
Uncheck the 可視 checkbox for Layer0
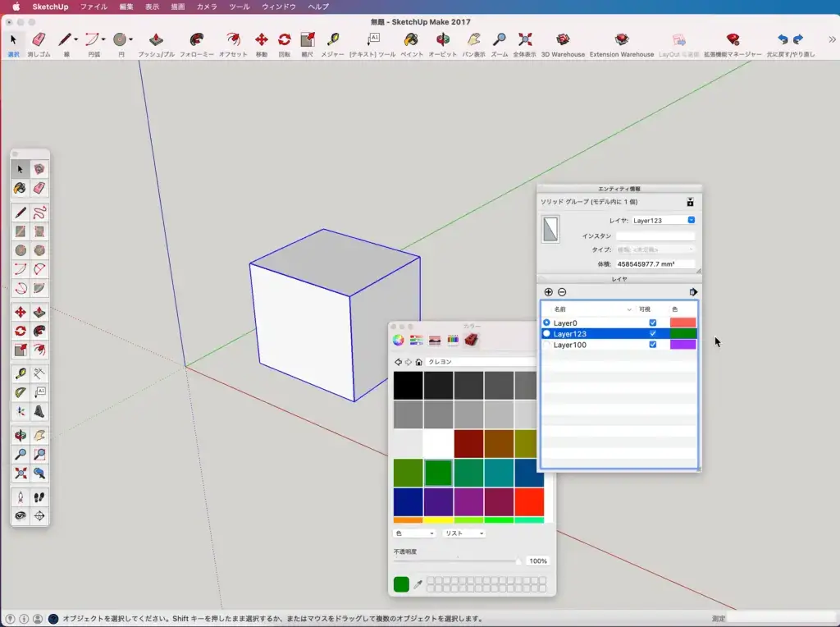[x=652, y=323]
